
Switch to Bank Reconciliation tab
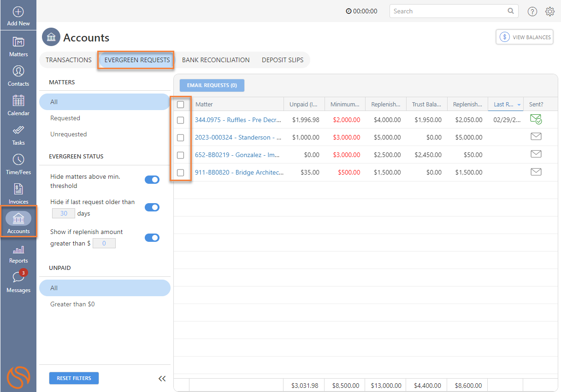(216, 60)
